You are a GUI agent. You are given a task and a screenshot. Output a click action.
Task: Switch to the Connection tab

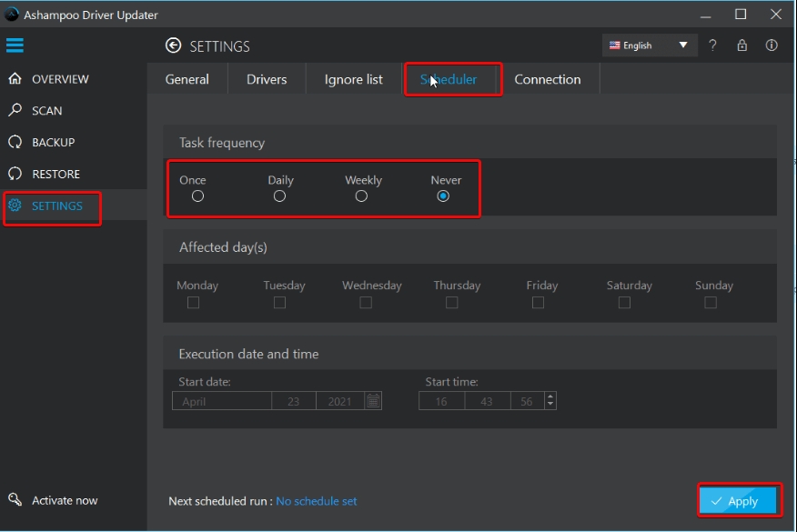(547, 79)
